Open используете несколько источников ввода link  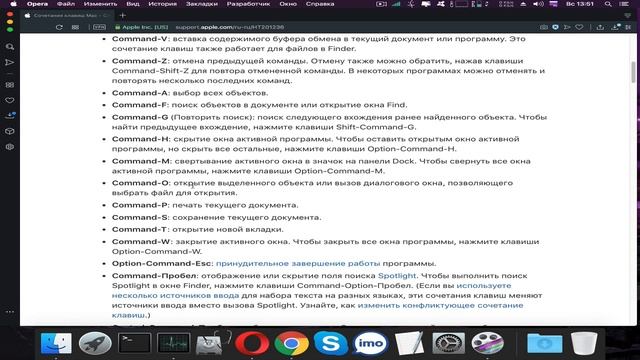pyautogui.click(x=311, y=291)
